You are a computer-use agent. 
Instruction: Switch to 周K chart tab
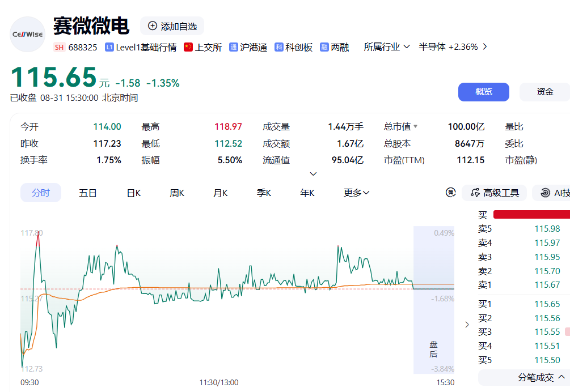177,193
